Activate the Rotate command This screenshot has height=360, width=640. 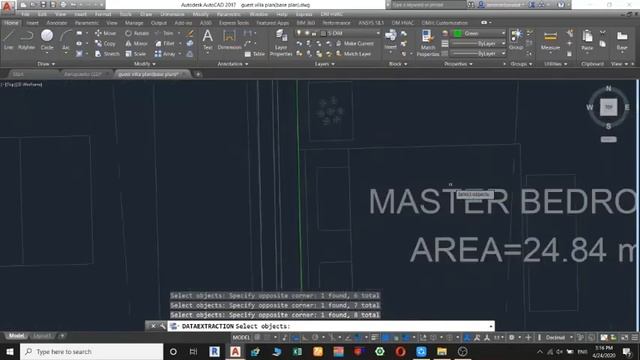point(137,33)
